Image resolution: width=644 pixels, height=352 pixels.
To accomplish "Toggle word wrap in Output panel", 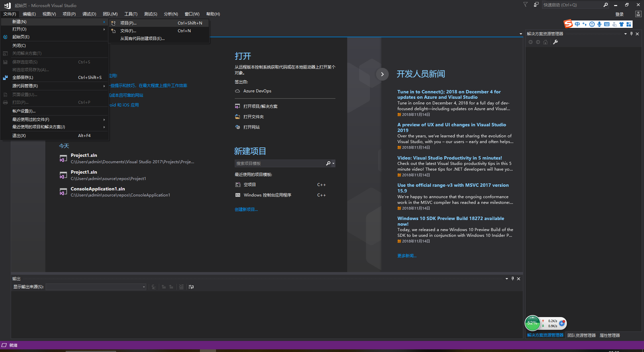I will [191, 287].
